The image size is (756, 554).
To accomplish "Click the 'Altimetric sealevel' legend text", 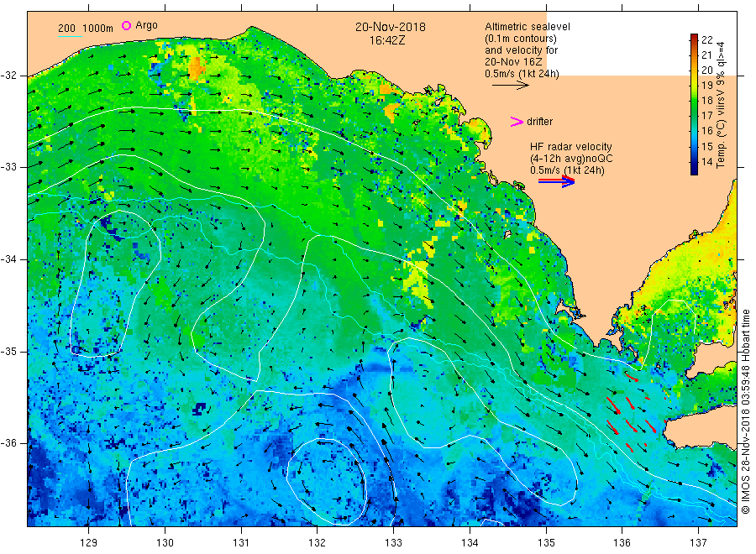I will [527, 27].
